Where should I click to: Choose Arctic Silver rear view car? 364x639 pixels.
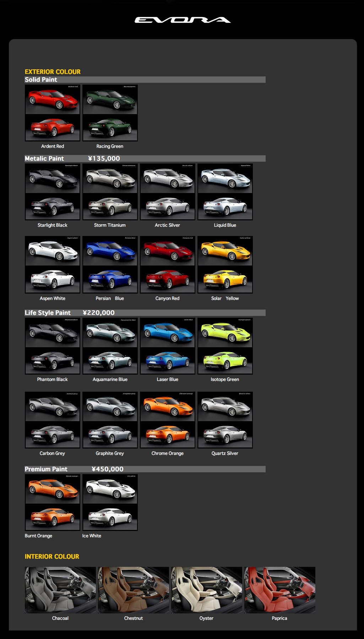tap(168, 206)
